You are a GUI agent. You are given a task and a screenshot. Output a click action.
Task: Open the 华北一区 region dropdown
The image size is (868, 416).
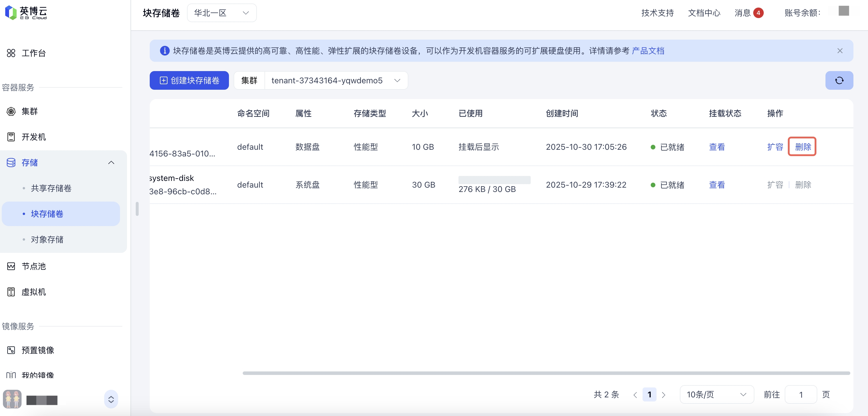[221, 13]
